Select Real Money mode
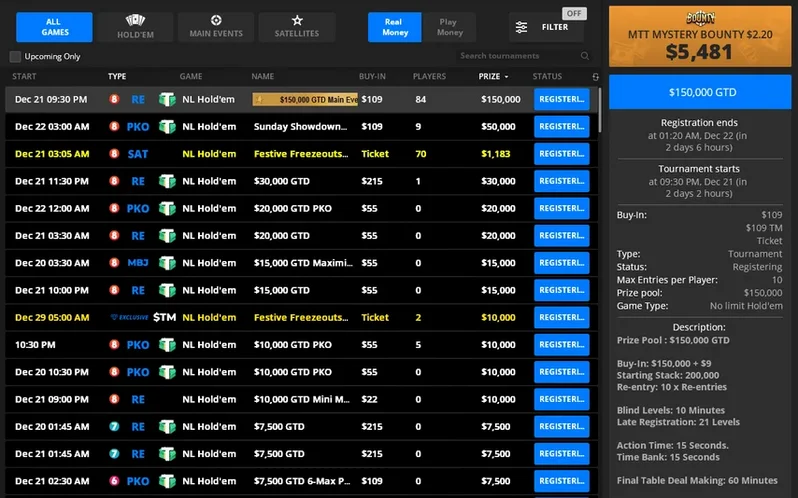 tap(394, 27)
